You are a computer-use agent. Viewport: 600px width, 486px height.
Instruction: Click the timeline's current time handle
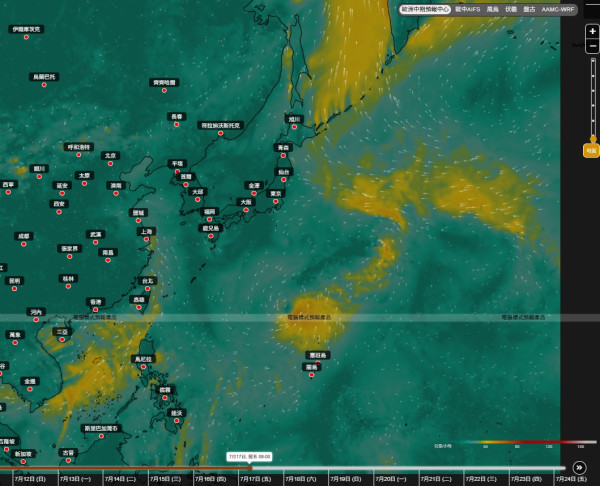pos(250,468)
